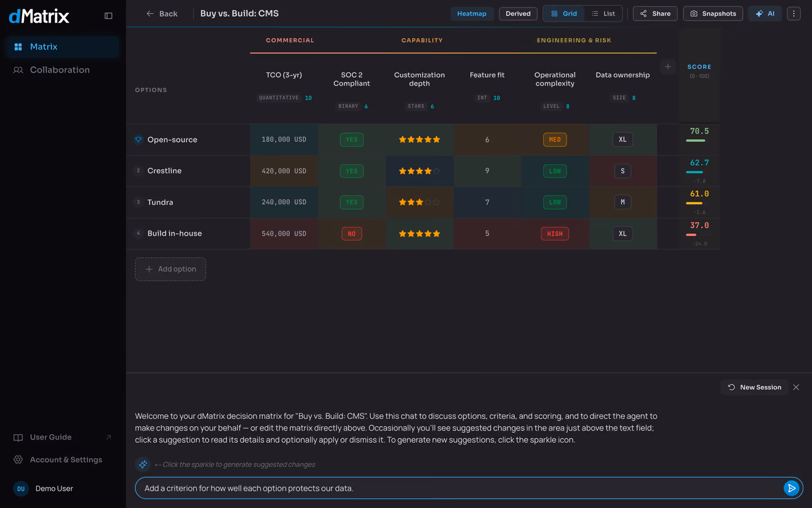This screenshot has height=508, width=812.
Task: Open the three-dot more options menu
Action: pos(794,14)
